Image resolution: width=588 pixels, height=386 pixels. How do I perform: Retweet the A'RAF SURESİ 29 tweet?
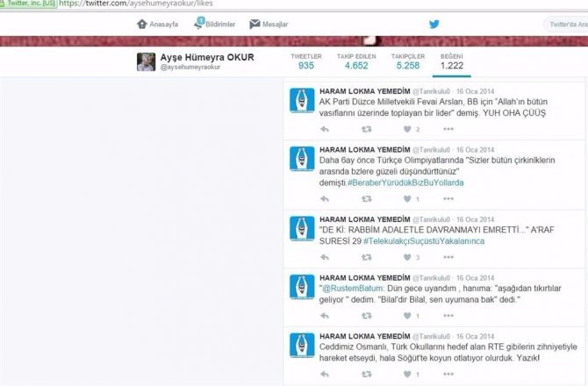tap(366, 257)
